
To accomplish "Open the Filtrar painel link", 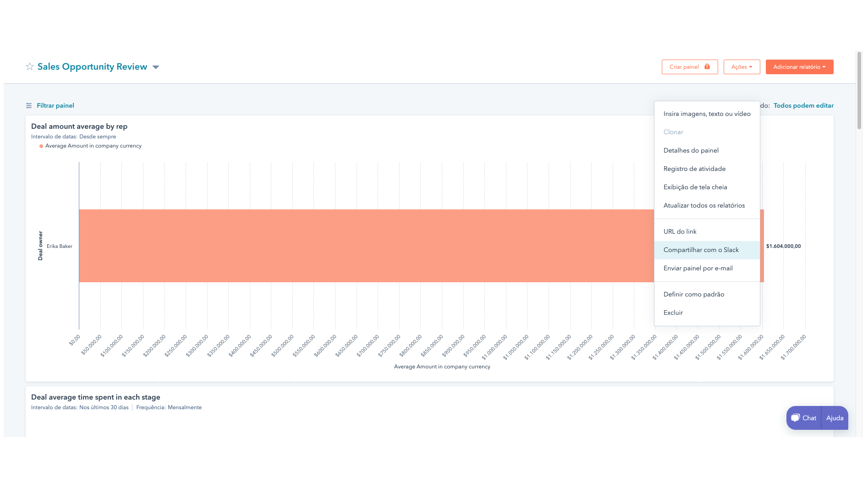I will [55, 106].
